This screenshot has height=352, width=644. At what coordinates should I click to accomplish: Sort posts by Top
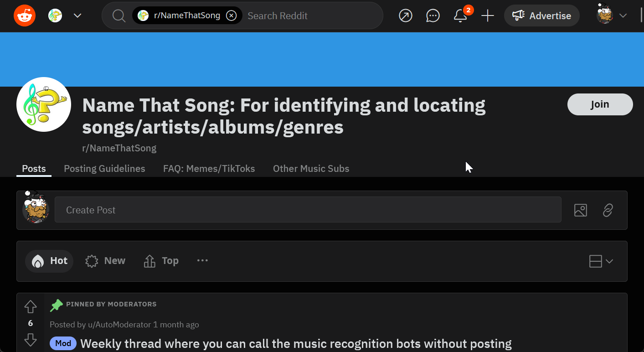161,261
